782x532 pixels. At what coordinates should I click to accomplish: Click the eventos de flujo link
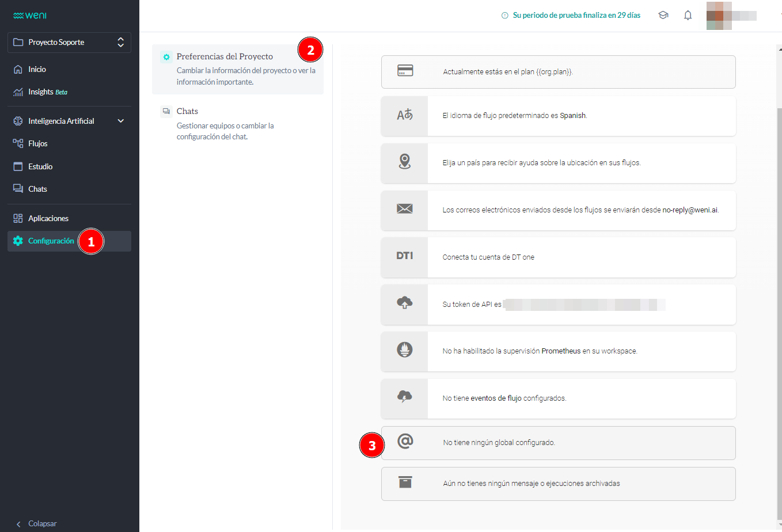pyautogui.click(x=496, y=398)
